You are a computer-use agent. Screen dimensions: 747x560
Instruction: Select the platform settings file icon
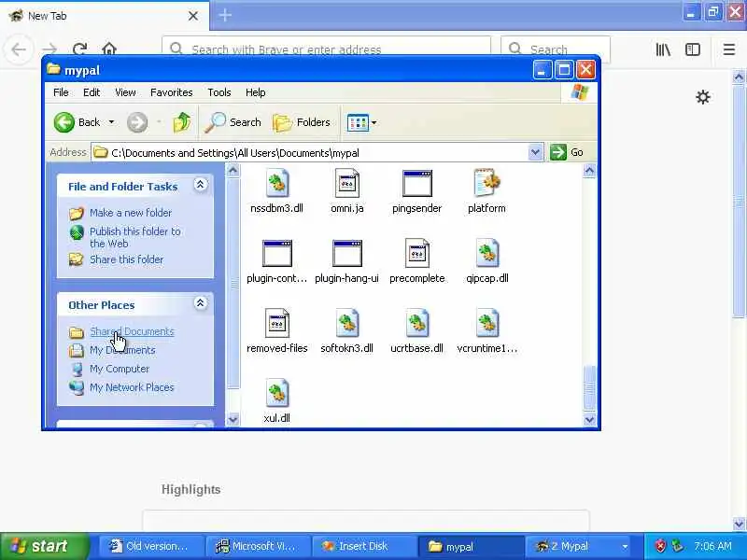(x=486, y=183)
